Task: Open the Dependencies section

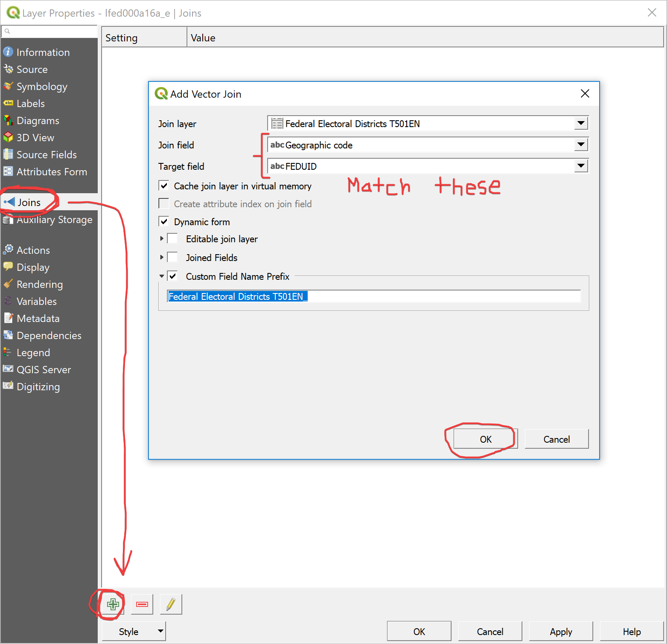Action: (49, 336)
